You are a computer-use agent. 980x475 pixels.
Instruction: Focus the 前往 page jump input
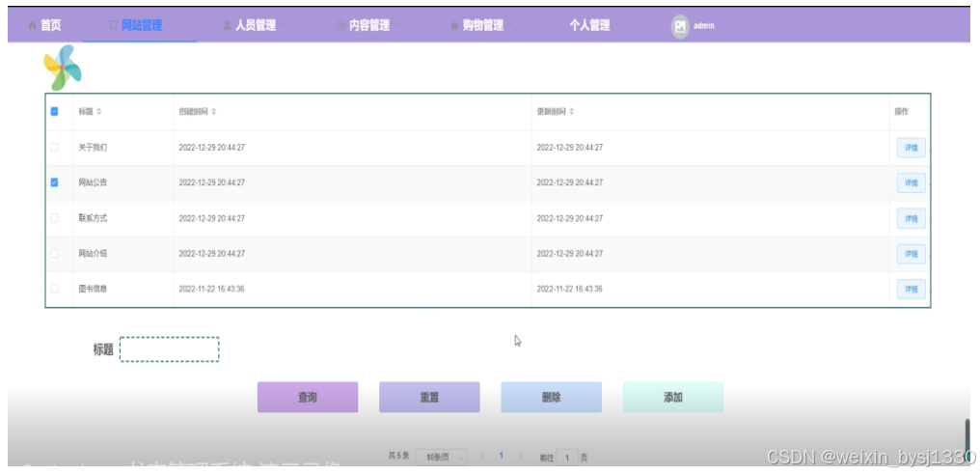(x=567, y=458)
